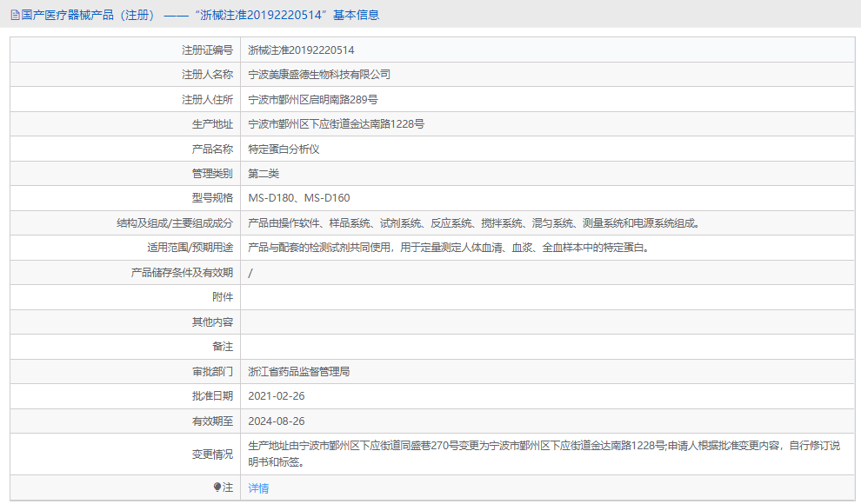The width and height of the screenshot is (861, 504).
Task: Select the slash in 产品储存条件及有效期
Action: (x=250, y=271)
